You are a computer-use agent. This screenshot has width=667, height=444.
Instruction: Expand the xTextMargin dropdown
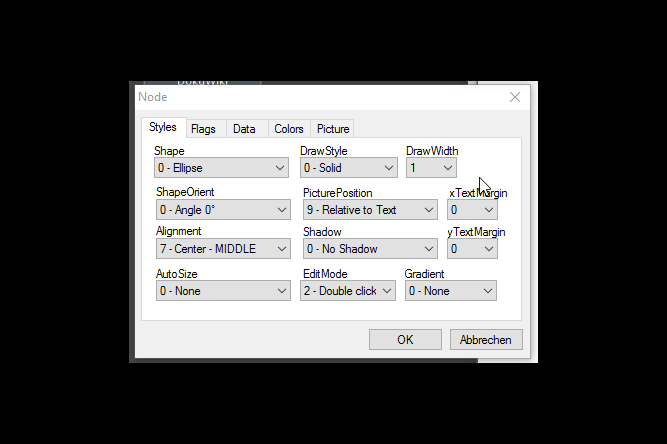tap(472, 210)
